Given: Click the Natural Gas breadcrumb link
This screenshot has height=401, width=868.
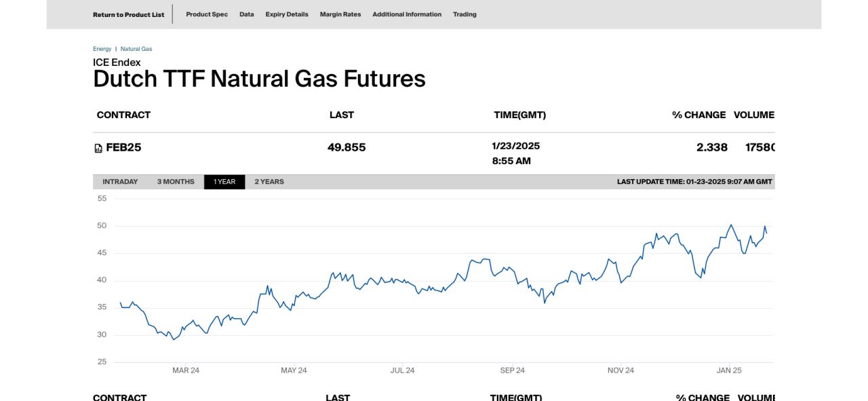Looking at the screenshot, I should [136, 49].
